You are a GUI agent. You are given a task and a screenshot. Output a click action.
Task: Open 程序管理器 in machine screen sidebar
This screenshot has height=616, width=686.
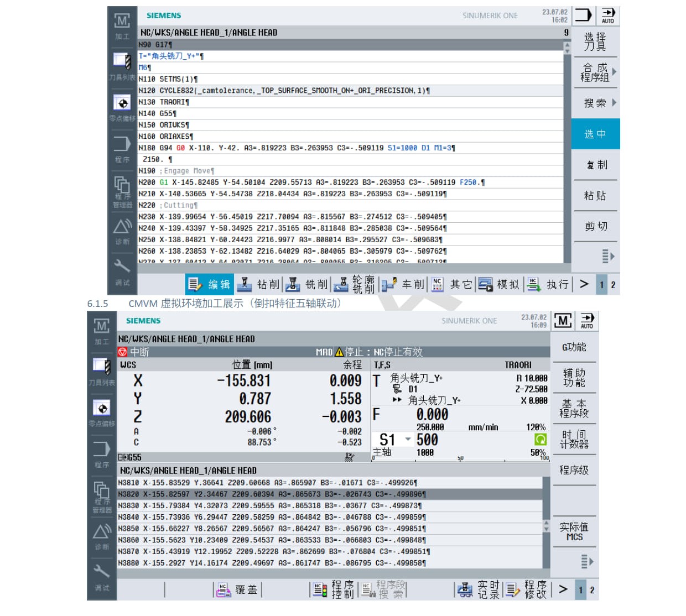coord(102,497)
